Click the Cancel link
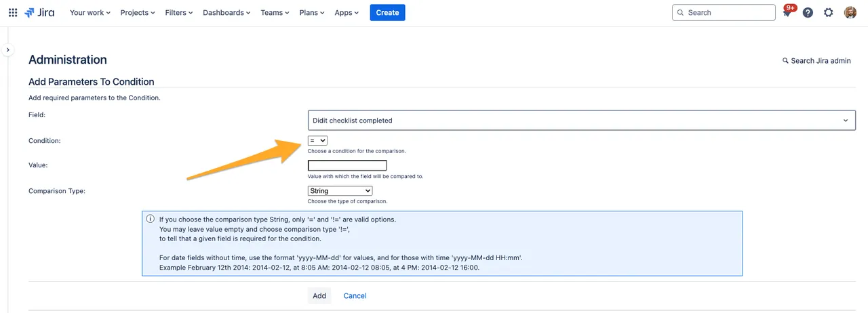This screenshot has width=868, height=313. tap(355, 295)
